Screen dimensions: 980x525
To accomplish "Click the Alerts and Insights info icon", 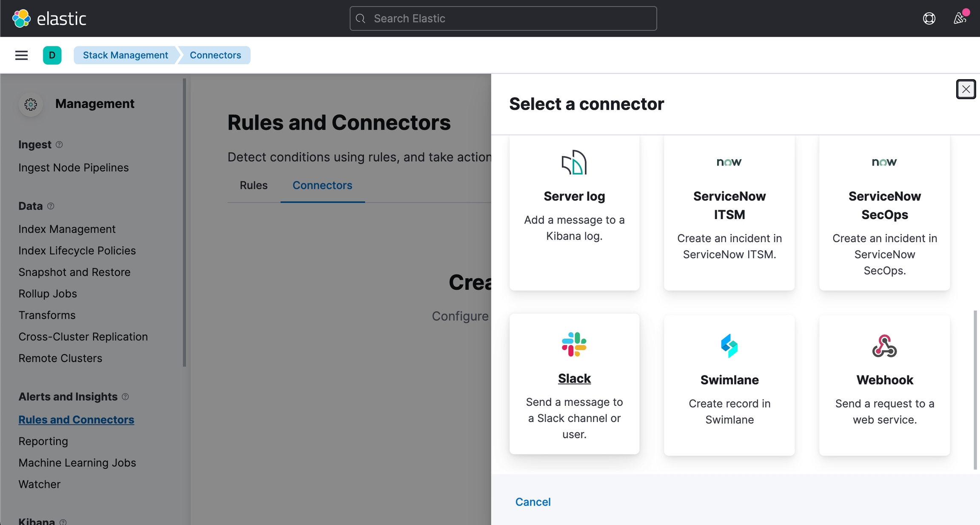I will 125,397.
